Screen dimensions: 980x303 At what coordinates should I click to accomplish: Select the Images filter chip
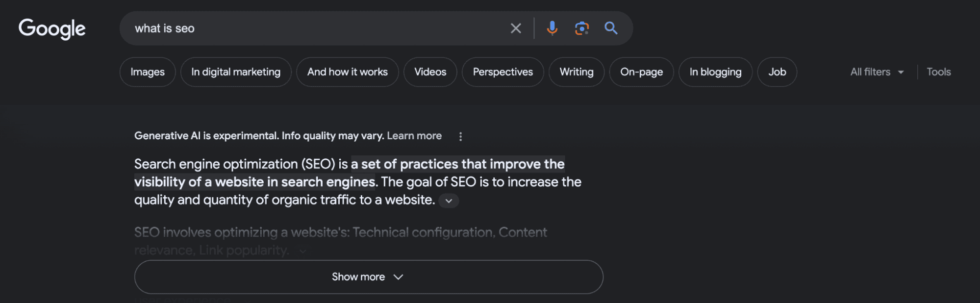pyautogui.click(x=148, y=72)
